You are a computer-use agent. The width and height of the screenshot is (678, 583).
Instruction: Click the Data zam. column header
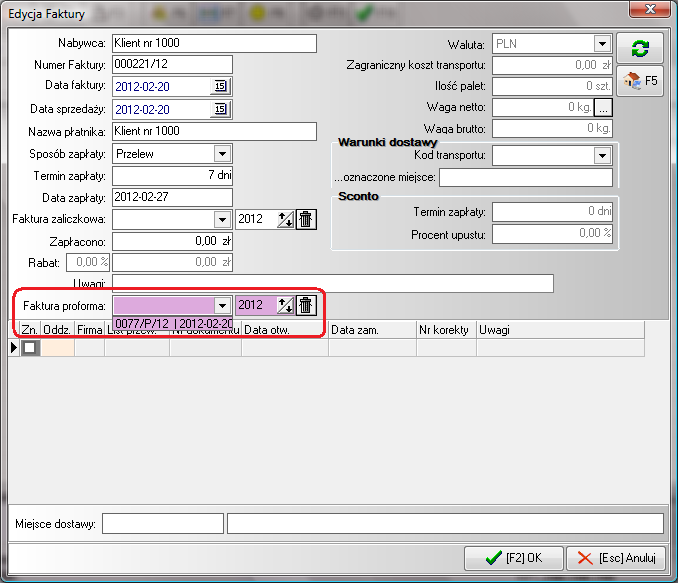371,329
